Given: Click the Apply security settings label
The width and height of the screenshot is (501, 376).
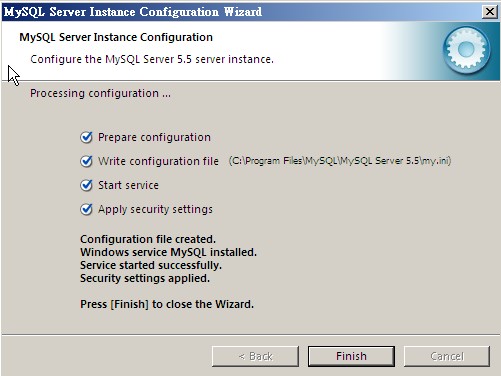Looking at the screenshot, I should point(155,209).
